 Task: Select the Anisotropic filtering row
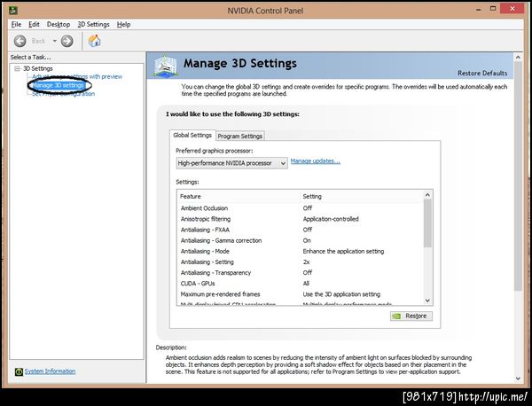pyautogui.click(x=301, y=219)
